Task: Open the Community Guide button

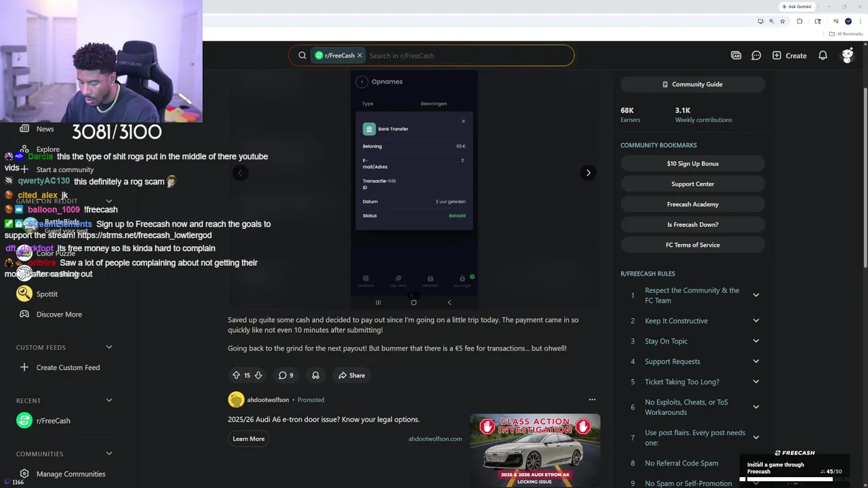Action: pos(692,84)
